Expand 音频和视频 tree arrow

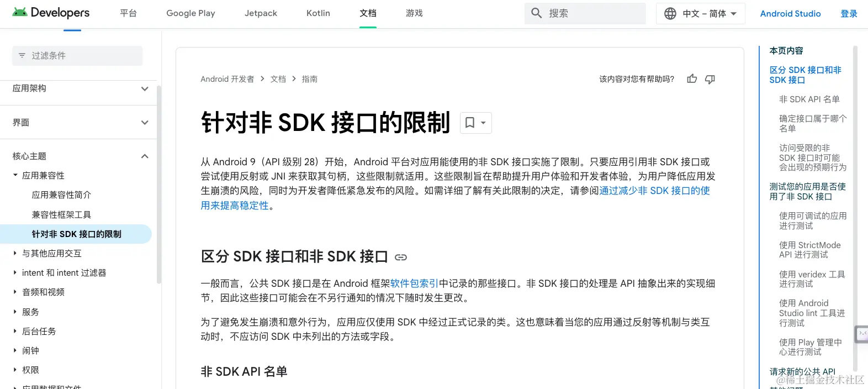(x=15, y=292)
